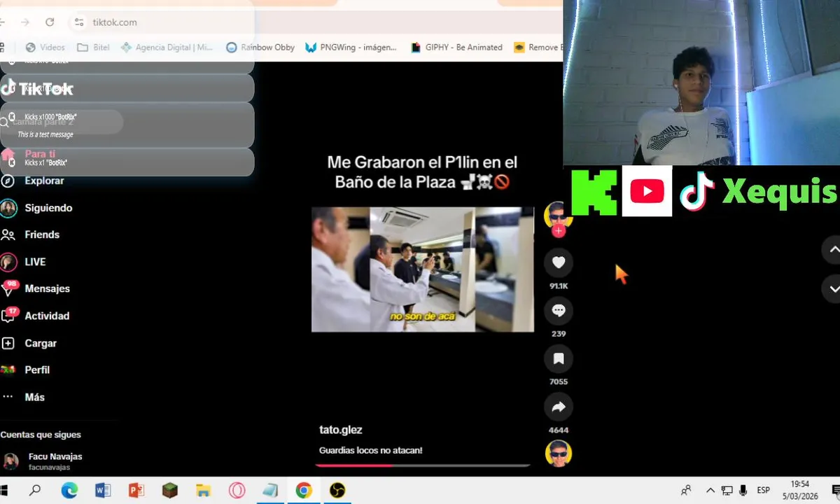View site information icon beside URL
The height and width of the screenshot is (504, 840).
point(79,22)
